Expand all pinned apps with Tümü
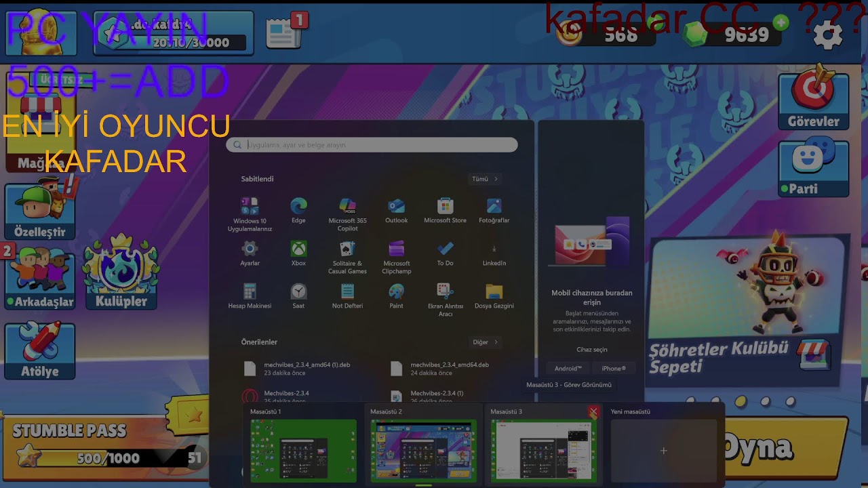868x488 pixels. (x=485, y=179)
